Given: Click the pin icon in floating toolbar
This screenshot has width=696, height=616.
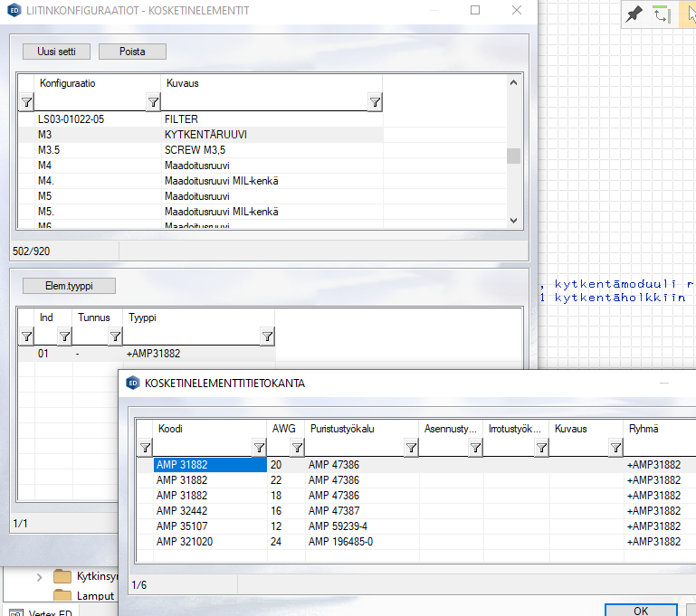Looking at the screenshot, I should (634, 14).
